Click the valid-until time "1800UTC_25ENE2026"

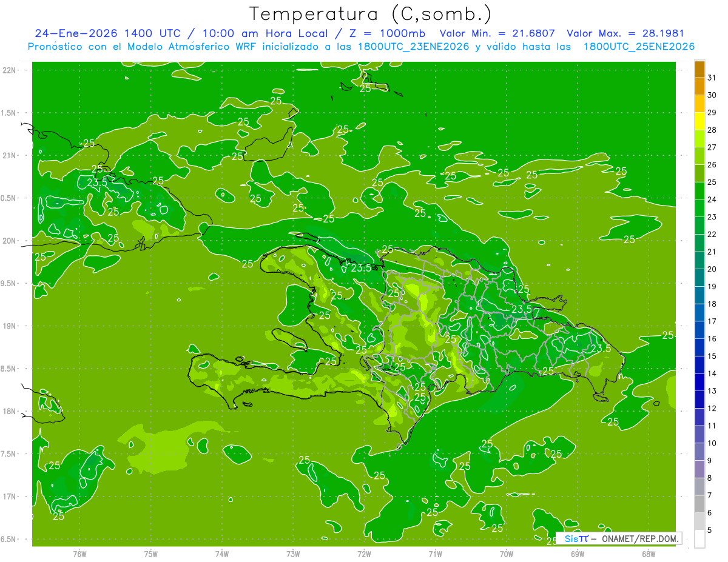(x=639, y=46)
